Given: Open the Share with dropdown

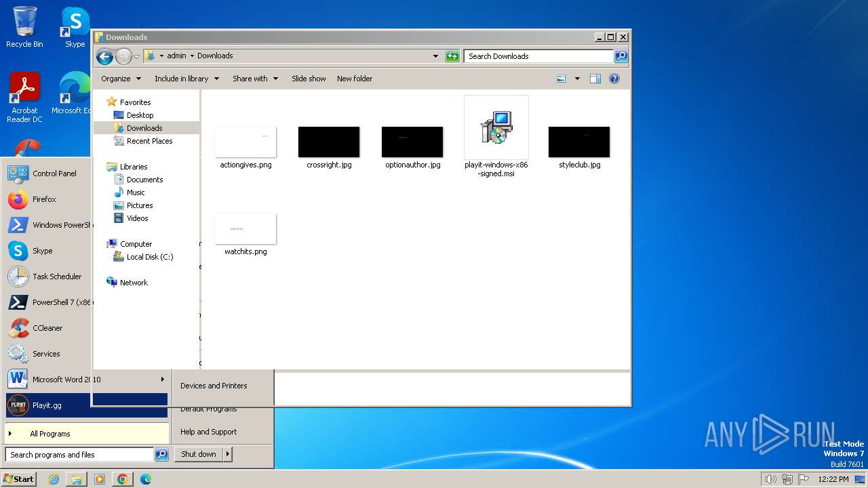Looking at the screenshot, I should pos(255,79).
